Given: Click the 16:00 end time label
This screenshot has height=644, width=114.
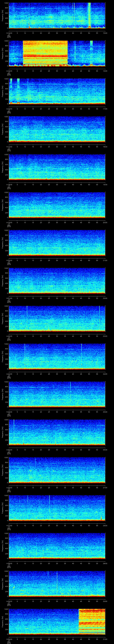Looking at the screenshot, I should [x=105, y=71].
